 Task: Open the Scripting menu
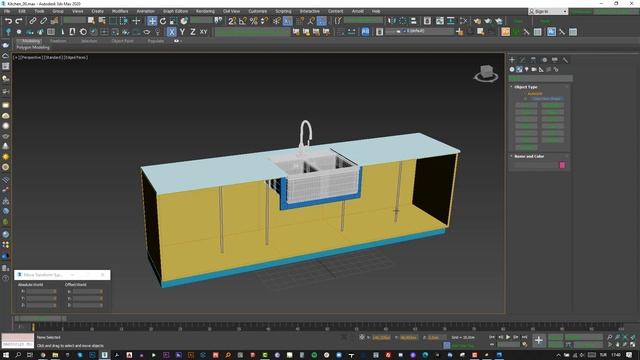pyautogui.click(x=283, y=11)
